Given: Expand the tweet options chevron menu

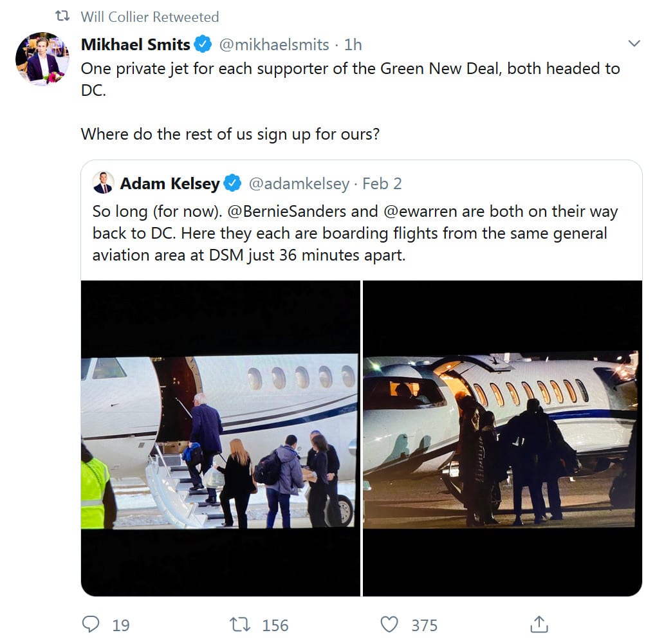Looking at the screenshot, I should (634, 44).
